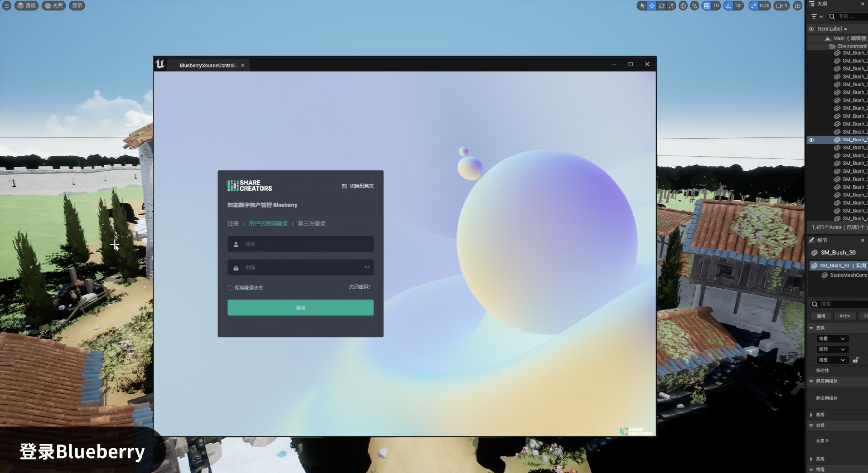
Task: Filter details by 通用 category button
Action: coord(821,316)
